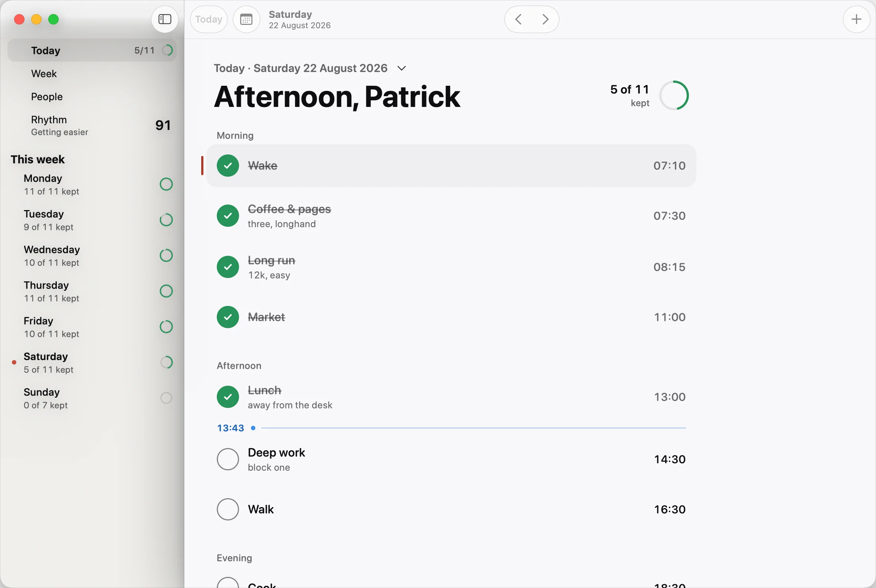876x588 pixels.
Task: Click the 14:30 time for Deep work
Action: click(x=670, y=459)
